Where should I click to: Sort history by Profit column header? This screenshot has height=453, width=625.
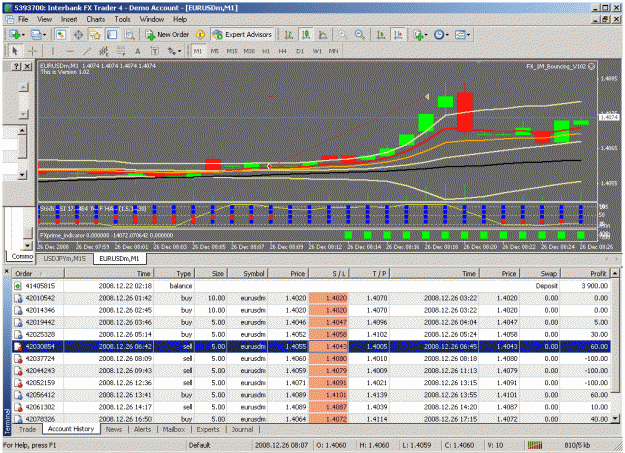coord(586,274)
